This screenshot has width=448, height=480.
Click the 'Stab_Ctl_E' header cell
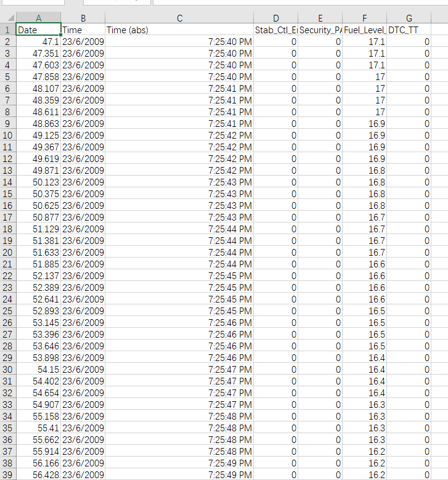(276, 30)
